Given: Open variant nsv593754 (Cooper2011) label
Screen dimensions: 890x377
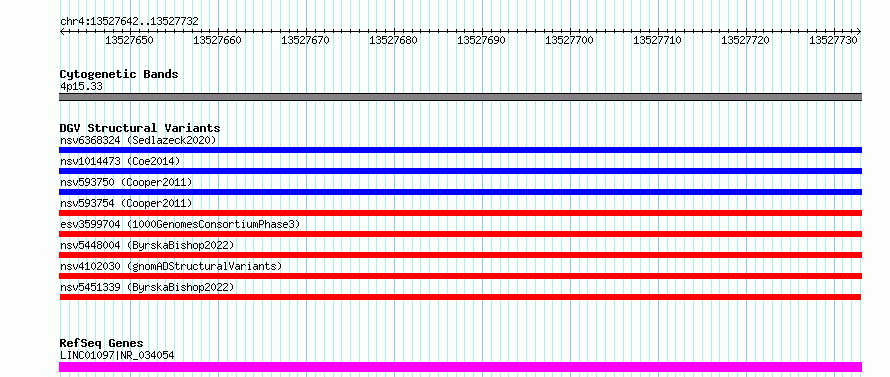Looking at the screenshot, I should (126, 203).
